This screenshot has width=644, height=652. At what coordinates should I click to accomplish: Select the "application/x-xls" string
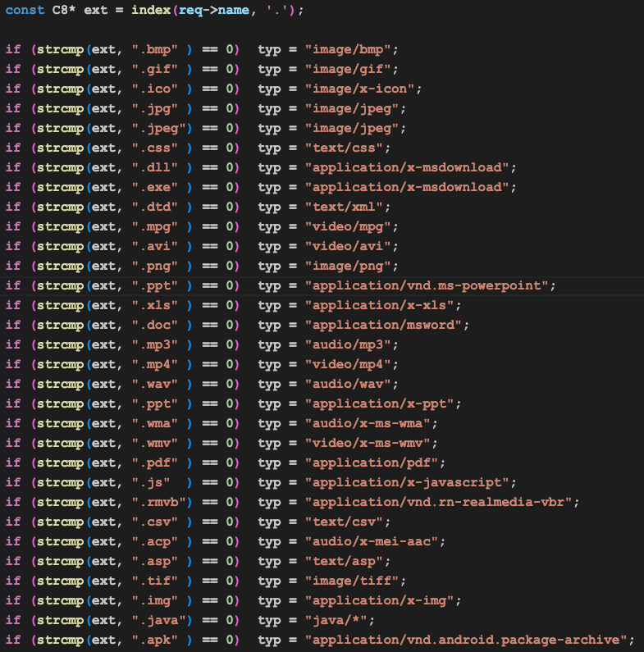[x=383, y=305]
